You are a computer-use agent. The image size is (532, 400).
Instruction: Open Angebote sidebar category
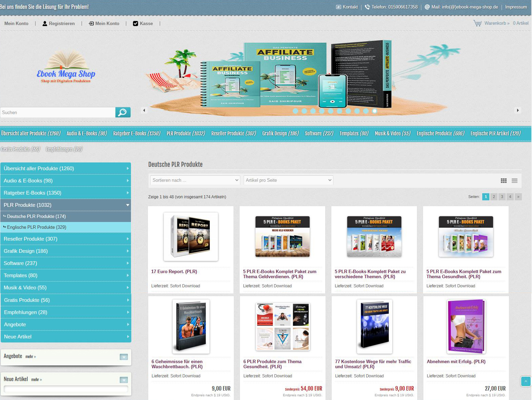(x=66, y=325)
